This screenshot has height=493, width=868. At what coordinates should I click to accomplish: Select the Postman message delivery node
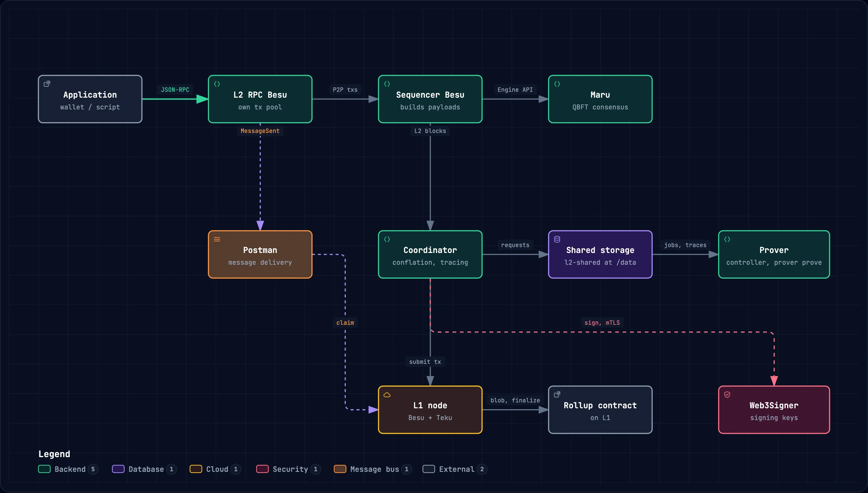coord(260,254)
